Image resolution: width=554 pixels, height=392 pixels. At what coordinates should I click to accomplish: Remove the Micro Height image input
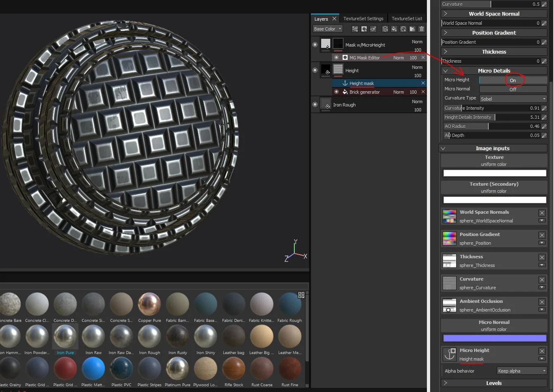click(x=542, y=351)
